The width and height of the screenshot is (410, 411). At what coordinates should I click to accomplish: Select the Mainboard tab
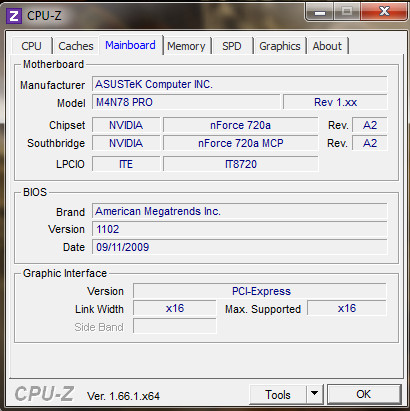(x=130, y=45)
